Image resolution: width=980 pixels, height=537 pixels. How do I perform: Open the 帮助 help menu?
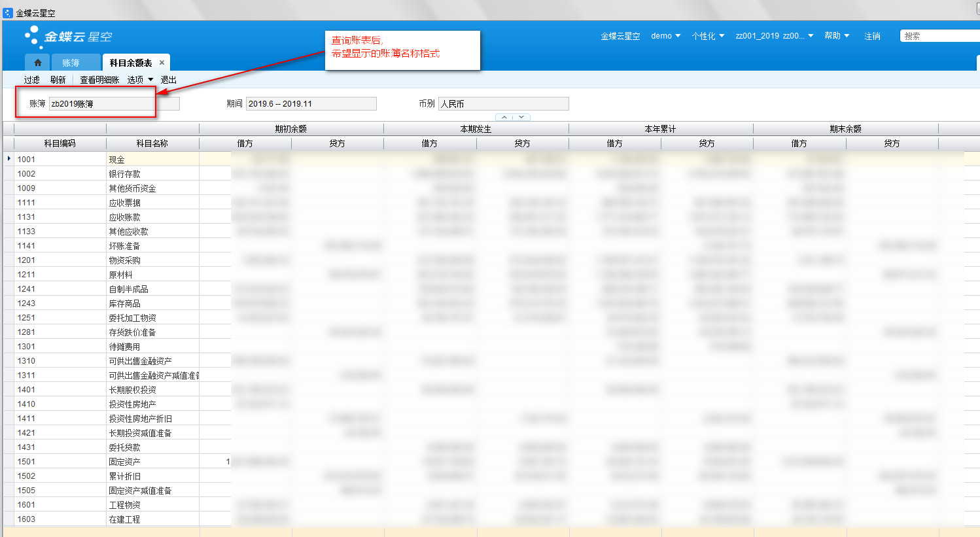pos(837,36)
